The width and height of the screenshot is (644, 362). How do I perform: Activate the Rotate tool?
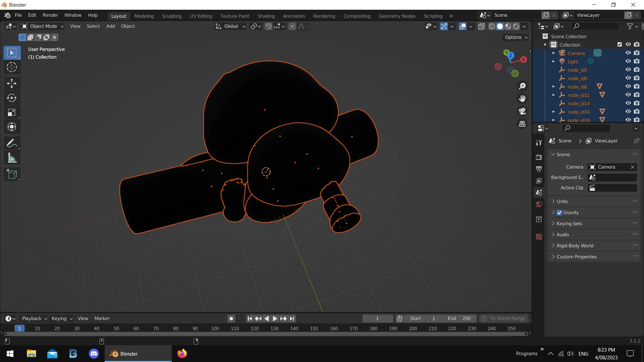click(11, 98)
